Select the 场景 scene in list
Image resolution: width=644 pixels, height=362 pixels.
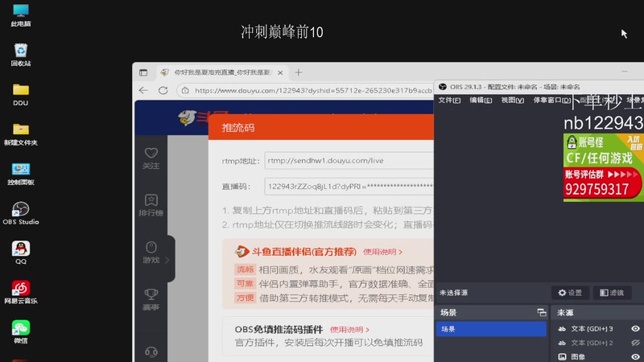491,329
